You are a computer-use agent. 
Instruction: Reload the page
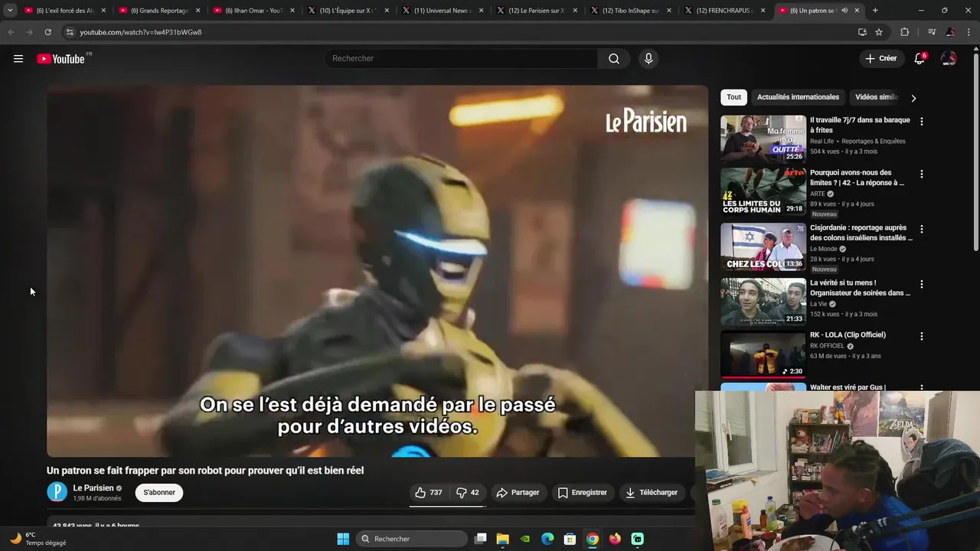click(x=47, y=32)
